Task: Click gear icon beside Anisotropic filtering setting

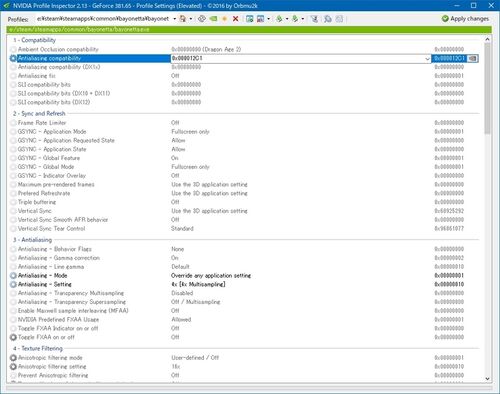Action: 13,367
